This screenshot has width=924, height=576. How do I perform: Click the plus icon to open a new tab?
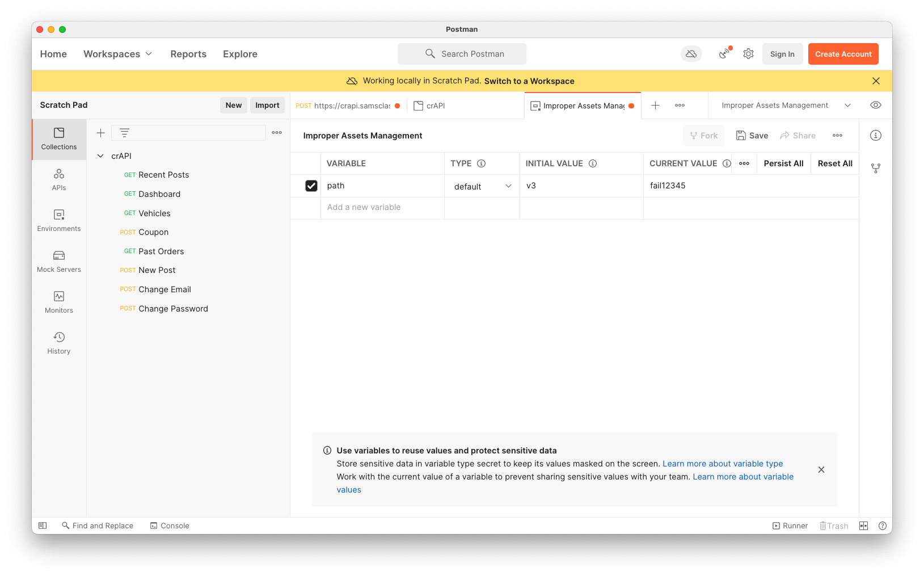coord(655,106)
